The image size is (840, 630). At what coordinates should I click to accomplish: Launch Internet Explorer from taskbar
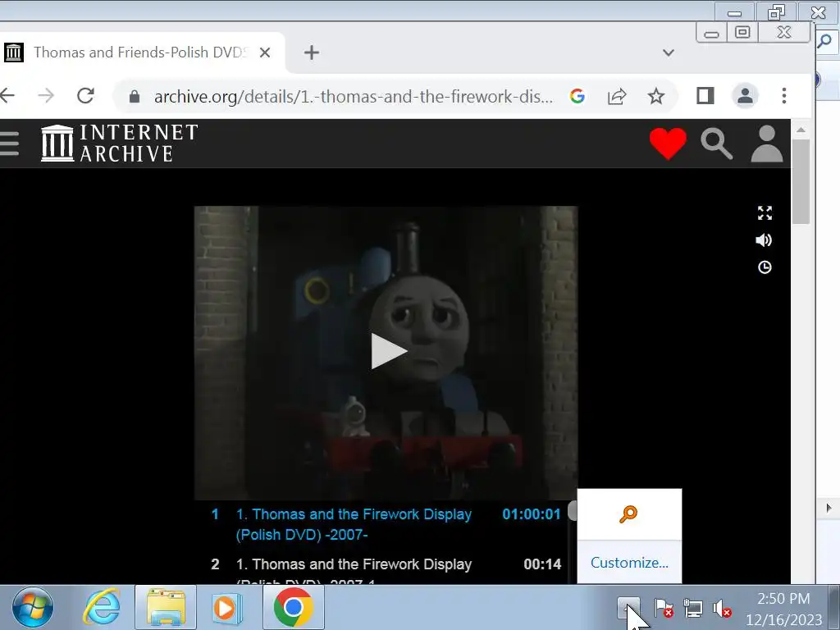click(101, 608)
